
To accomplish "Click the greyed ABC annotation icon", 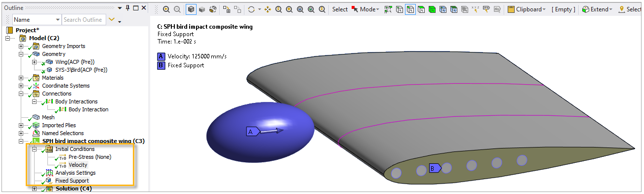I will pos(497,9).
